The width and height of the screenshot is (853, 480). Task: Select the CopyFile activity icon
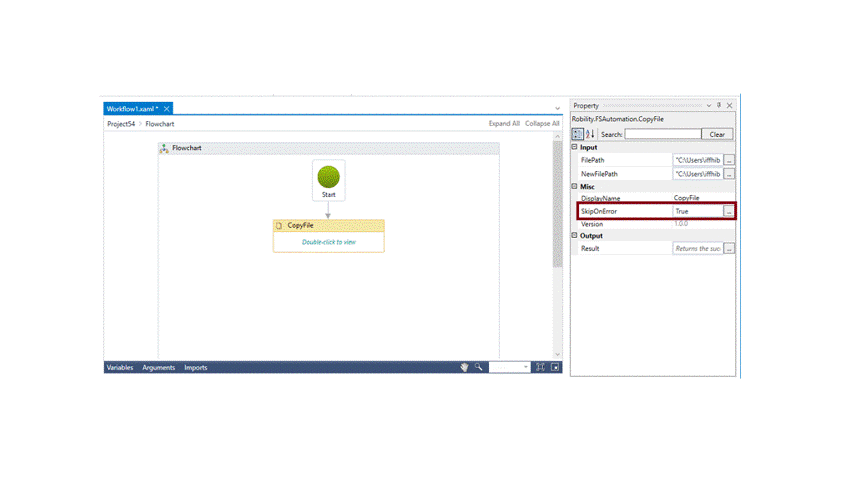pos(279,226)
